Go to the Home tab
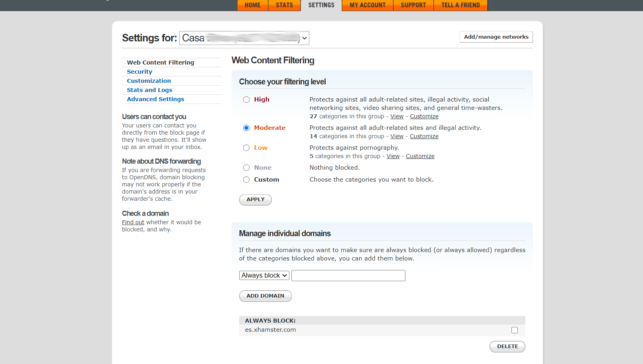The image size is (643, 364). coord(252,5)
